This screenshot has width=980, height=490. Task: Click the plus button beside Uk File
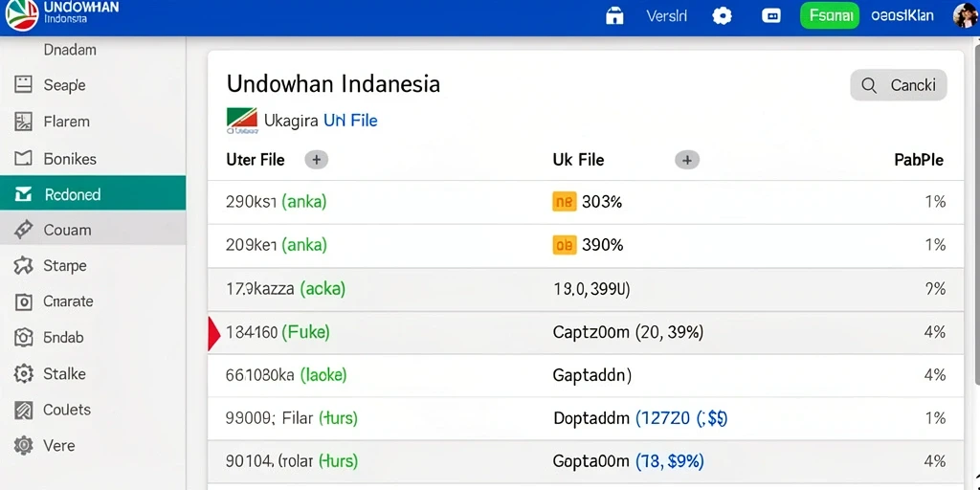pyautogui.click(x=687, y=160)
